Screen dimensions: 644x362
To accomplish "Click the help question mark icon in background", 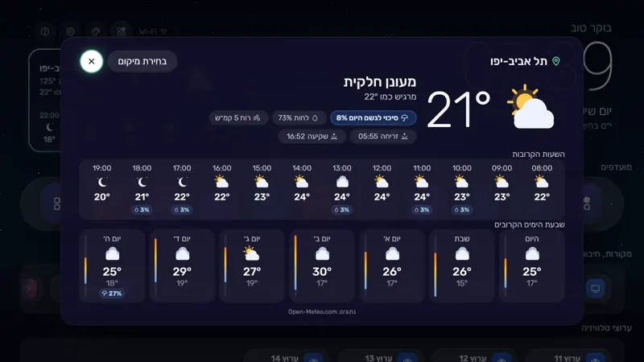I will point(45,31).
